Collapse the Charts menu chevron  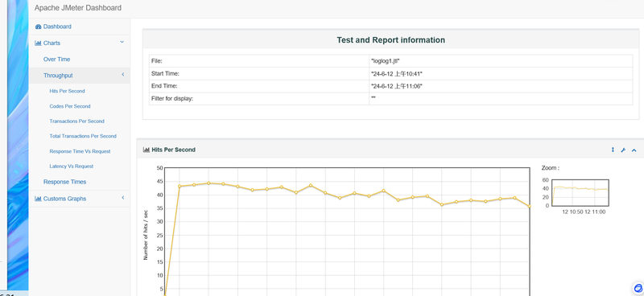pos(122,42)
